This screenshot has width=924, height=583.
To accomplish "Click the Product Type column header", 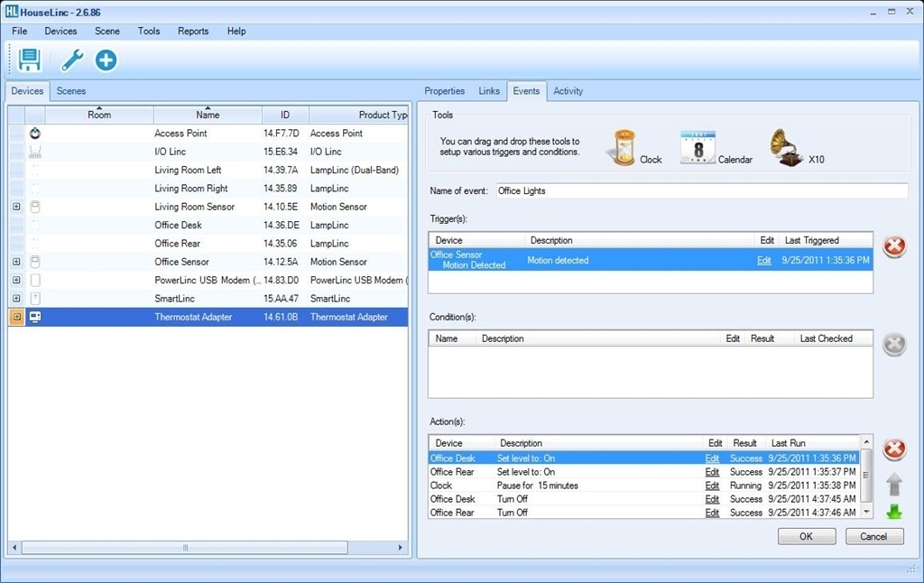I will [358, 115].
